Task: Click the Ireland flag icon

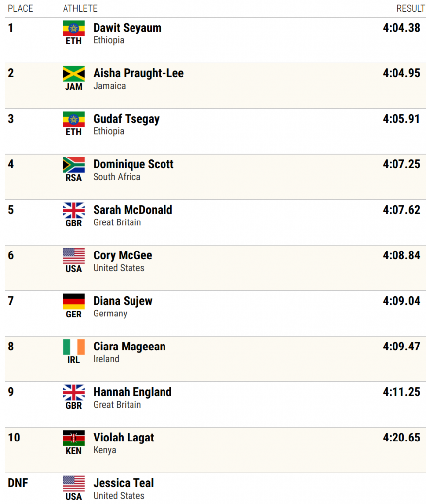Action: pos(73,347)
